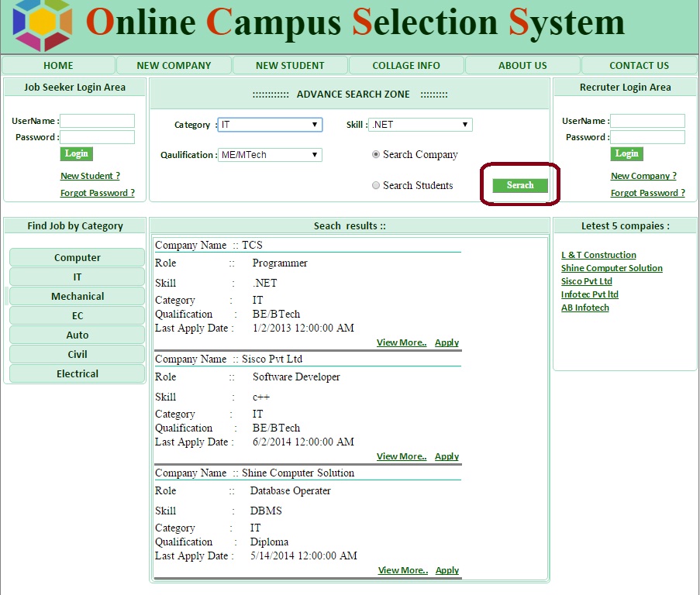This screenshot has height=595, width=700.
Task: Open the Qualification dropdown showing ME/MTech
Action: click(270, 155)
